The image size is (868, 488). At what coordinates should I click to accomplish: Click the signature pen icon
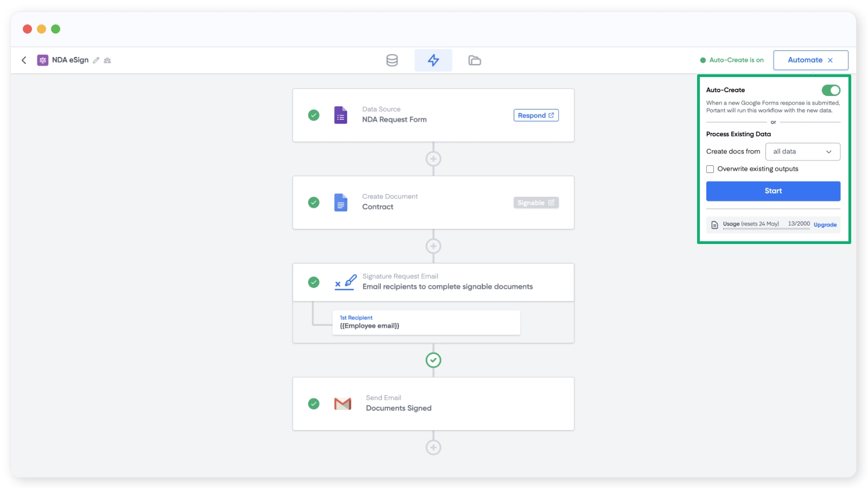coord(345,282)
